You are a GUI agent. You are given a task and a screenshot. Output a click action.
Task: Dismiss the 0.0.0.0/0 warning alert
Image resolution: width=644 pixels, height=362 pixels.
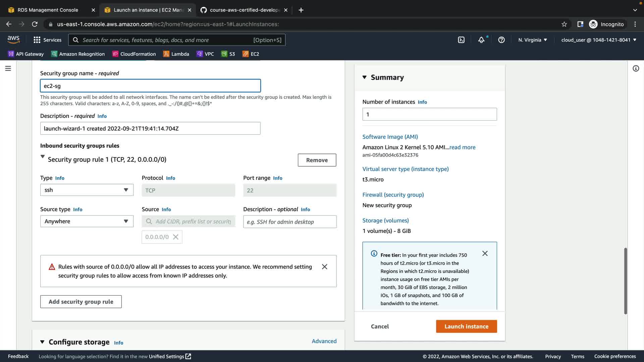click(324, 267)
